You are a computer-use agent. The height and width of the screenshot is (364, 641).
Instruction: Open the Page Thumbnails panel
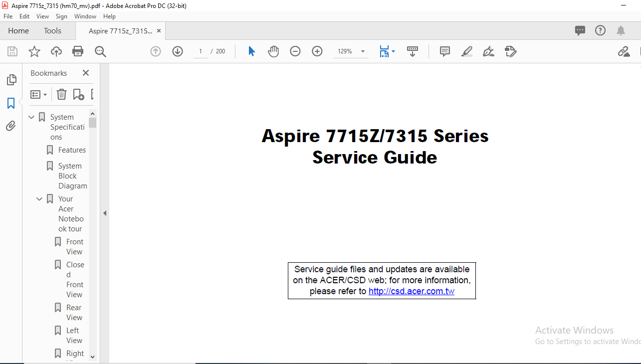[x=11, y=80]
